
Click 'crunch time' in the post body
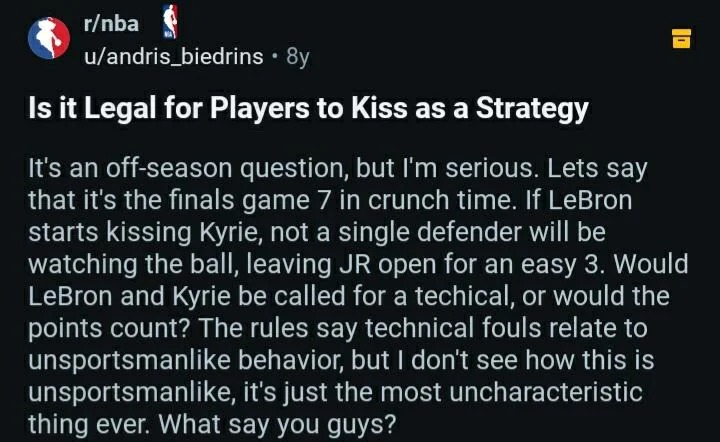(x=439, y=201)
